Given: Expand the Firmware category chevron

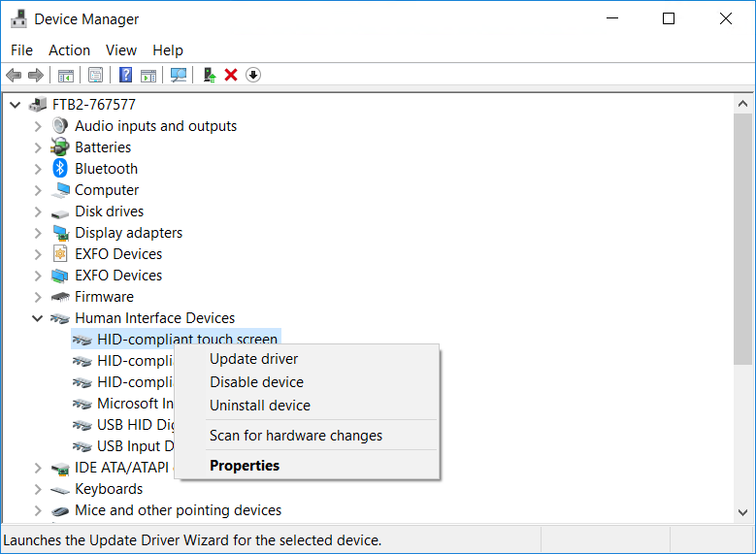Looking at the screenshot, I should [38, 297].
